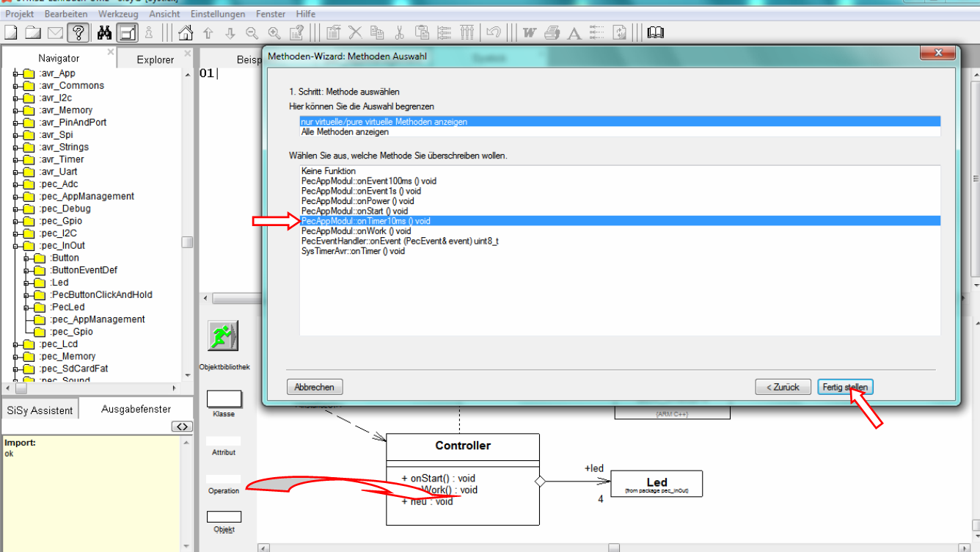Select PecAppModul::onTimer10ms () void
The image size is (980, 552).
pyautogui.click(x=620, y=221)
